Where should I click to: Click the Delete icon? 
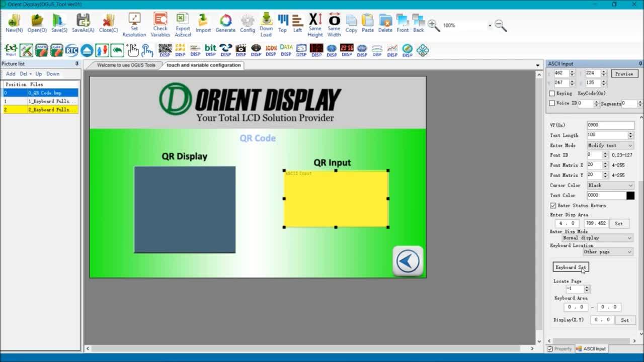click(x=385, y=23)
